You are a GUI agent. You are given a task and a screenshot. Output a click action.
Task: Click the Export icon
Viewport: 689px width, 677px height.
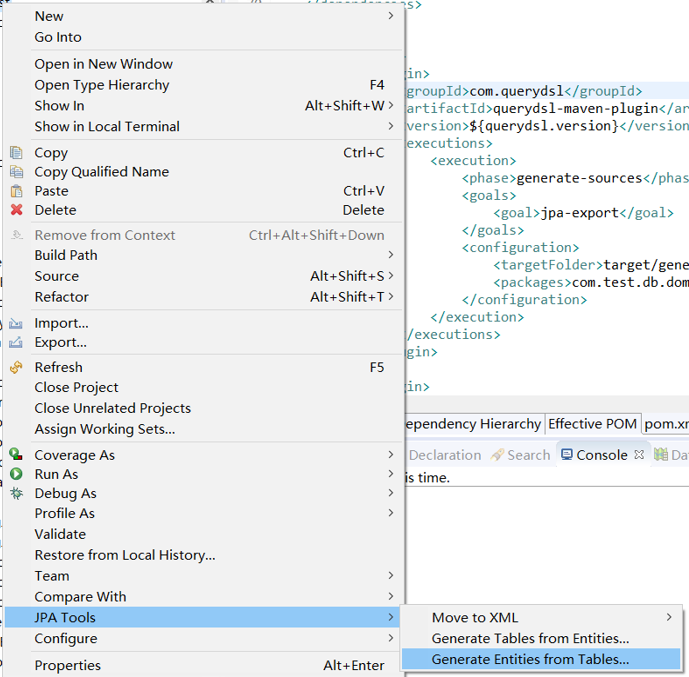click(16, 342)
